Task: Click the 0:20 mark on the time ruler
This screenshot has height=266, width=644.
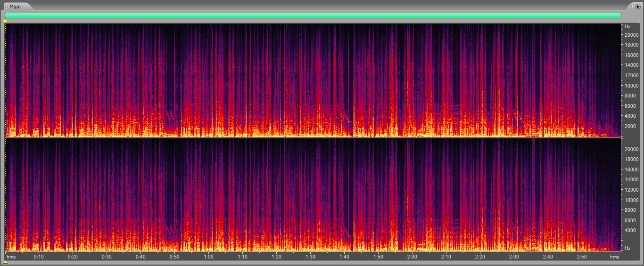Action: pos(73,257)
